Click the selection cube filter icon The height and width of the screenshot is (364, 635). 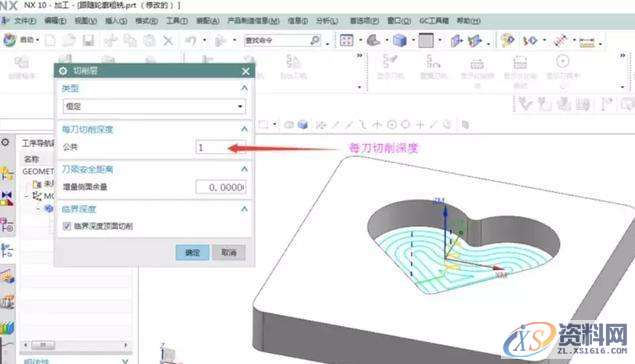(x=303, y=125)
